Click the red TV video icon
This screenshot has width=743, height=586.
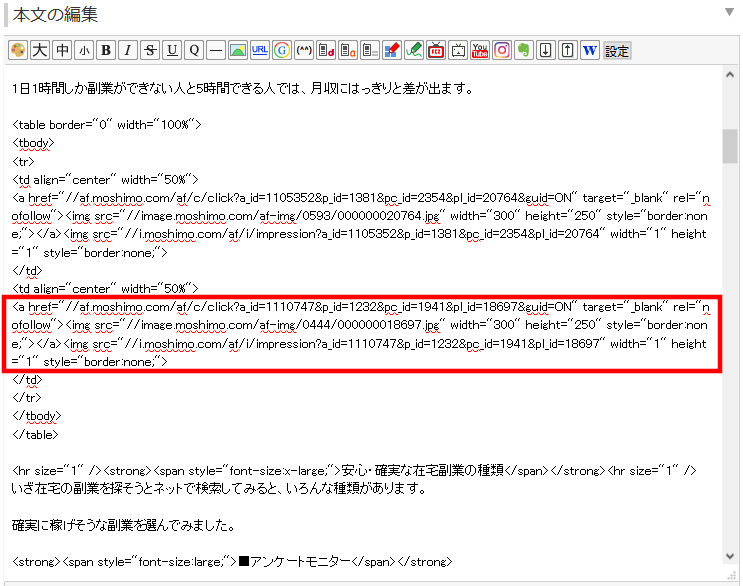436,50
